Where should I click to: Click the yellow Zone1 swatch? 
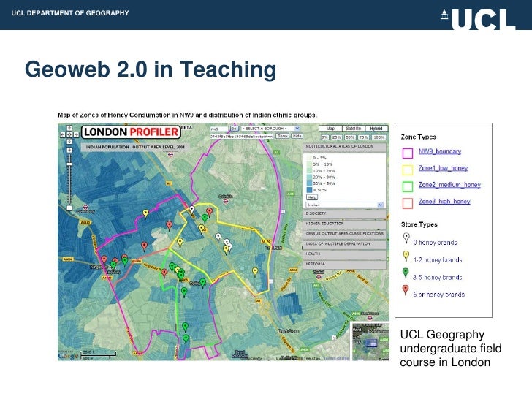(x=408, y=170)
